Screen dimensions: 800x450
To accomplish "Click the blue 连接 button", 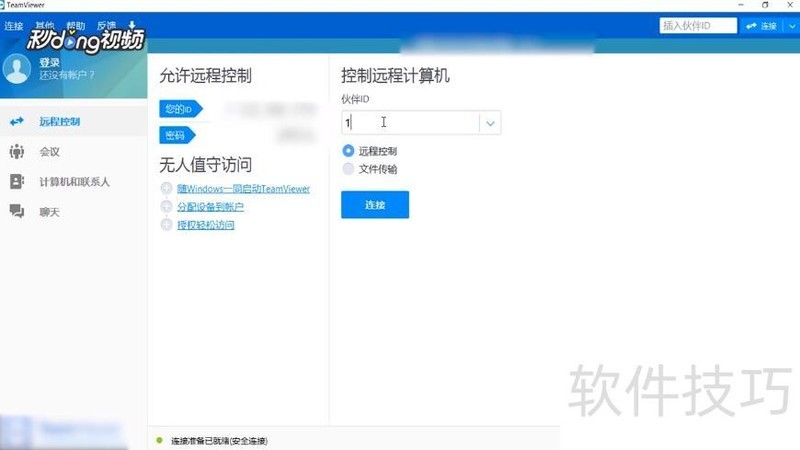I will pos(375,205).
